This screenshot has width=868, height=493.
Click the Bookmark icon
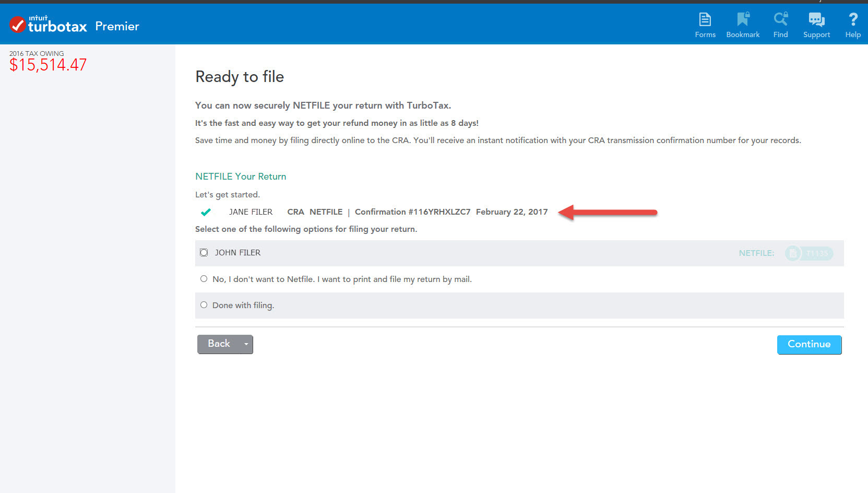pos(743,25)
